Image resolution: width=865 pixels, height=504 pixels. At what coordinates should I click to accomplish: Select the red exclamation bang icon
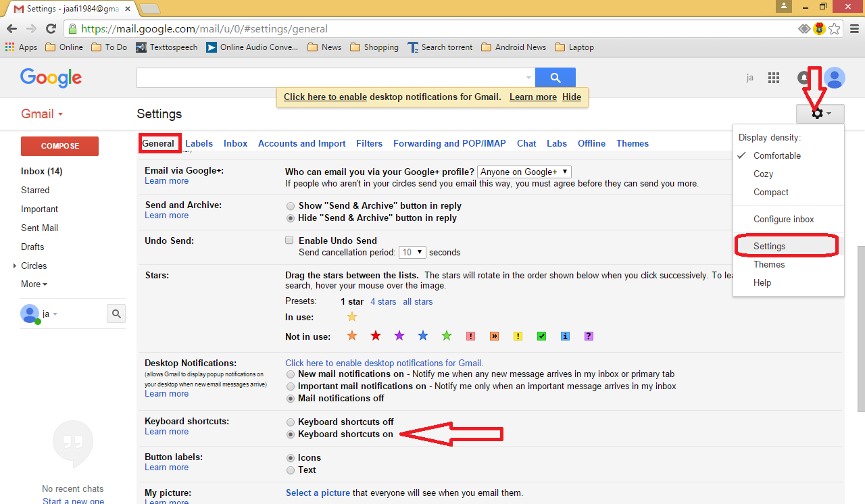471,336
